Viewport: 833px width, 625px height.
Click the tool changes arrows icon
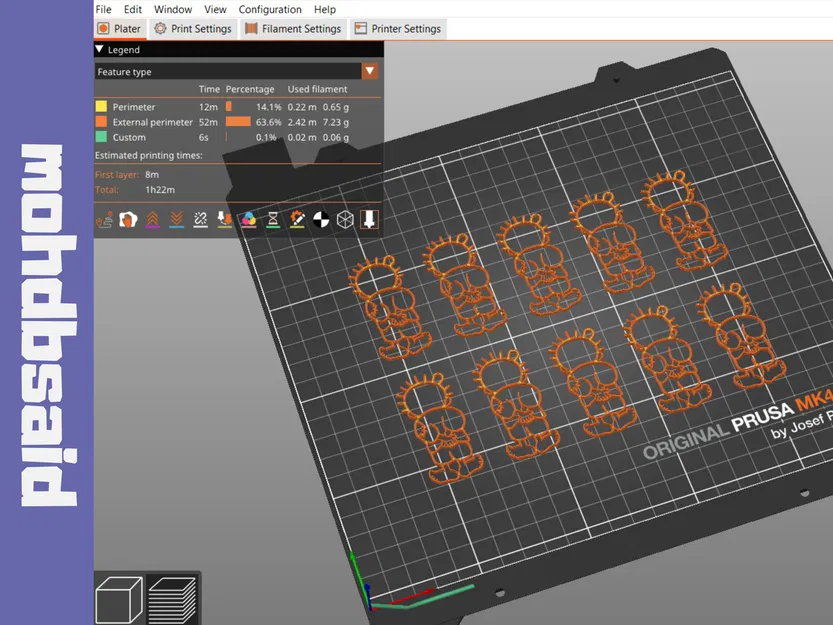[x=224, y=219]
